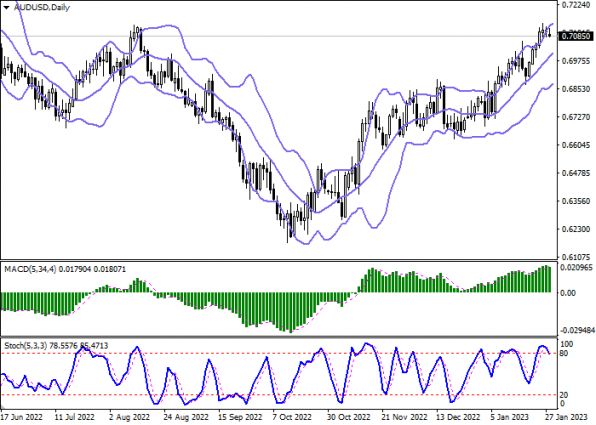Select the MACD(5,34,4) indicator label
The height and width of the screenshot is (425, 596).
[x=30, y=269]
